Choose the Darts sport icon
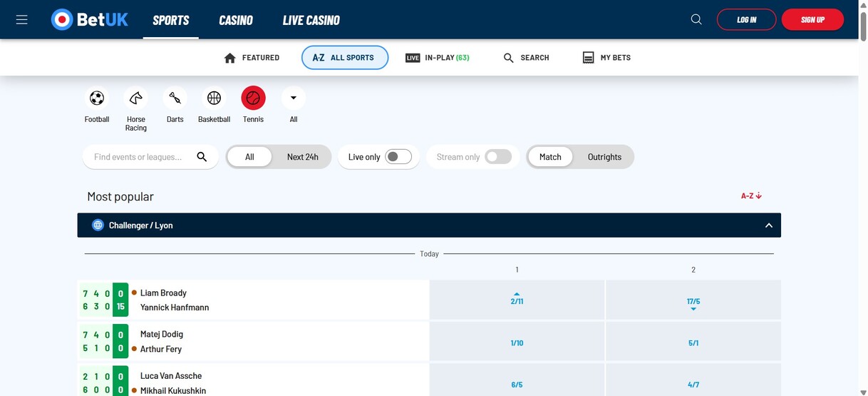868x396 pixels. pyautogui.click(x=175, y=98)
